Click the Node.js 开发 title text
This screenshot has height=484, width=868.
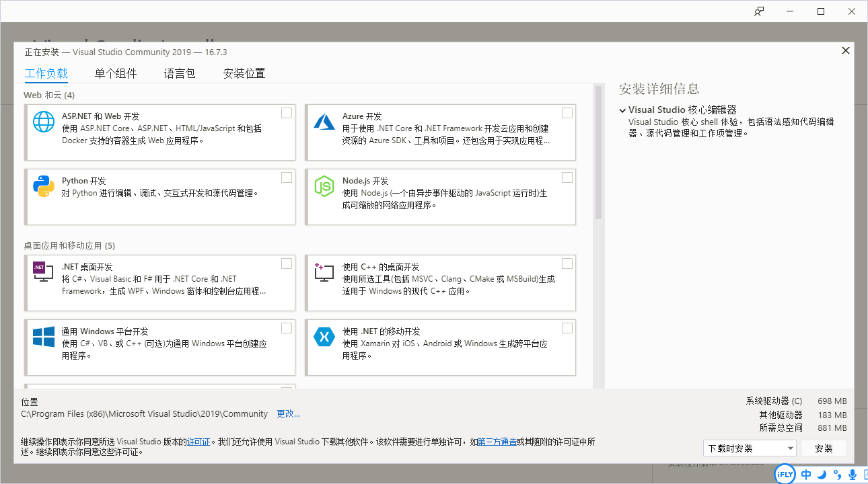coord(365,181)
